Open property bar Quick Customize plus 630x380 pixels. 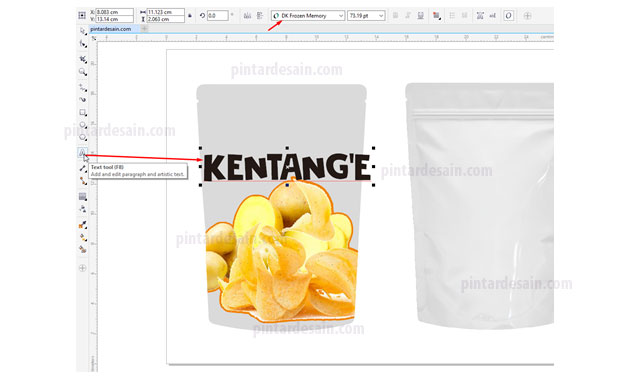point(528,16)
